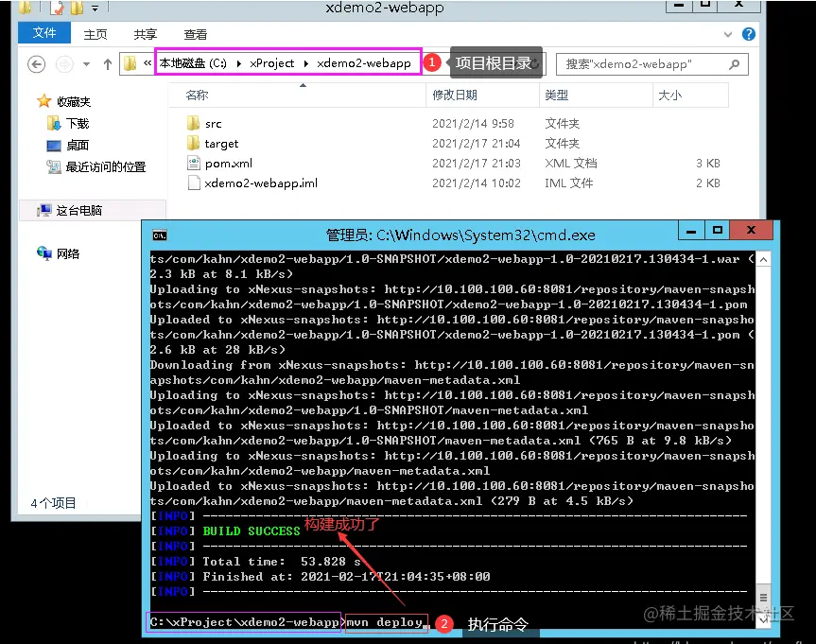Click the Finished at line in cmd
The width and height of the screenshot is (816, 644).
coord(346,577)
